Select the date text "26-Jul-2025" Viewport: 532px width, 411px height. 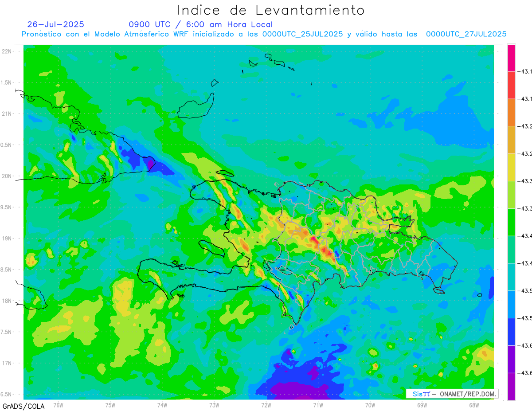tap(55, 24)
